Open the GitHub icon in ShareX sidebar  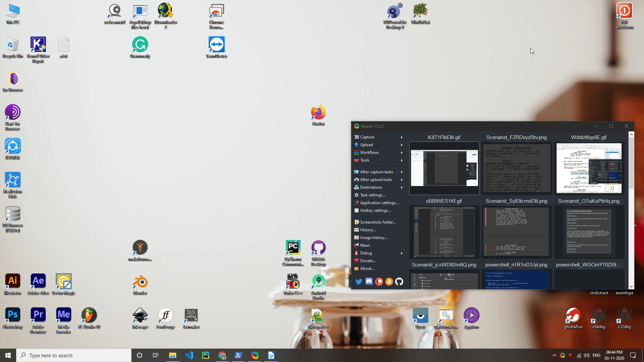tap(399, 282)
